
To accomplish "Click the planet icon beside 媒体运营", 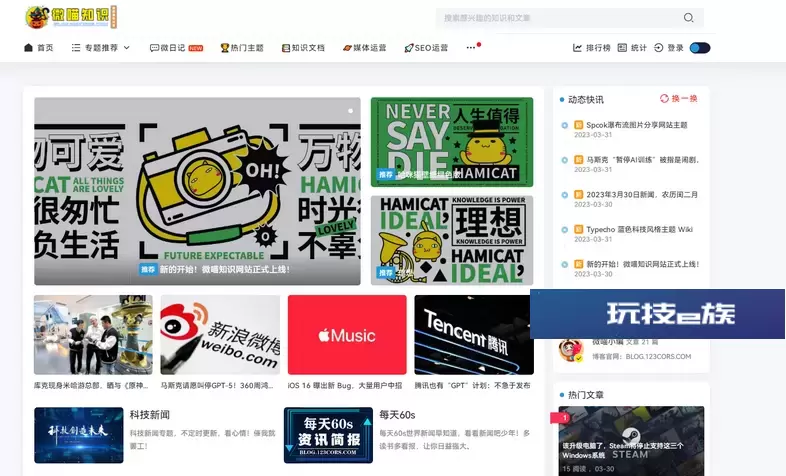I will click(347, 48).
